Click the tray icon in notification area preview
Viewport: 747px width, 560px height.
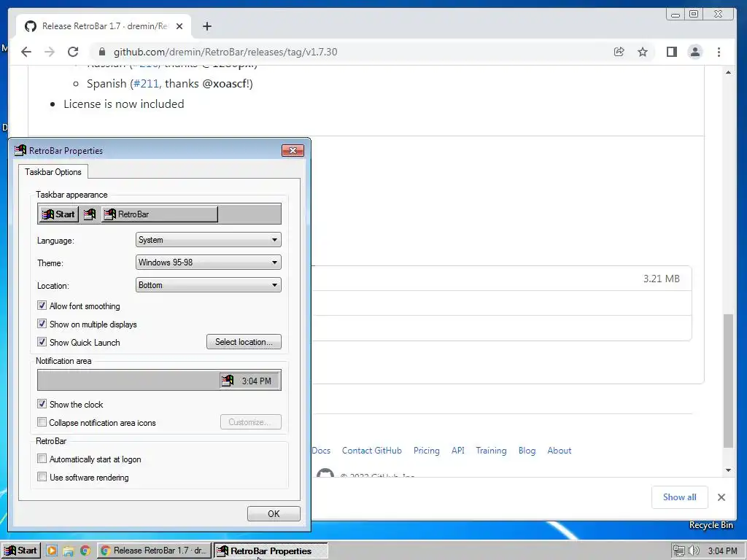coord(228,381)
